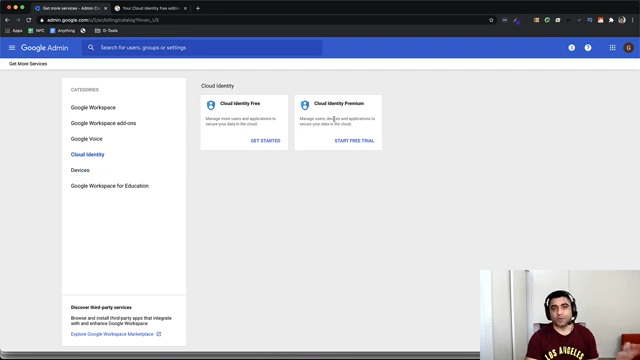Open the Google apps grid
Viewport: 640px width, 360px height.
(612, 48)
